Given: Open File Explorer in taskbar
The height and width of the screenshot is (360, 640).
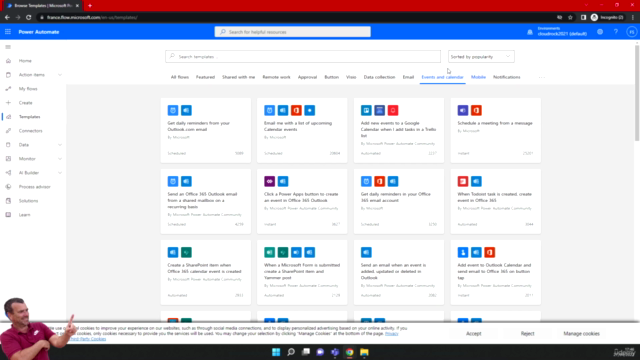Looking at the screenshot, I should 364,352.
